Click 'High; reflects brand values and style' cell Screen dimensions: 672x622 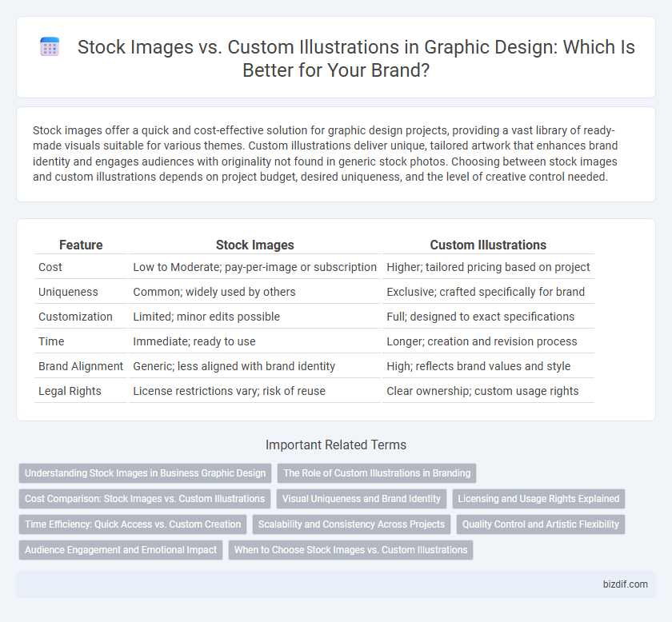(x=488, y=366)
